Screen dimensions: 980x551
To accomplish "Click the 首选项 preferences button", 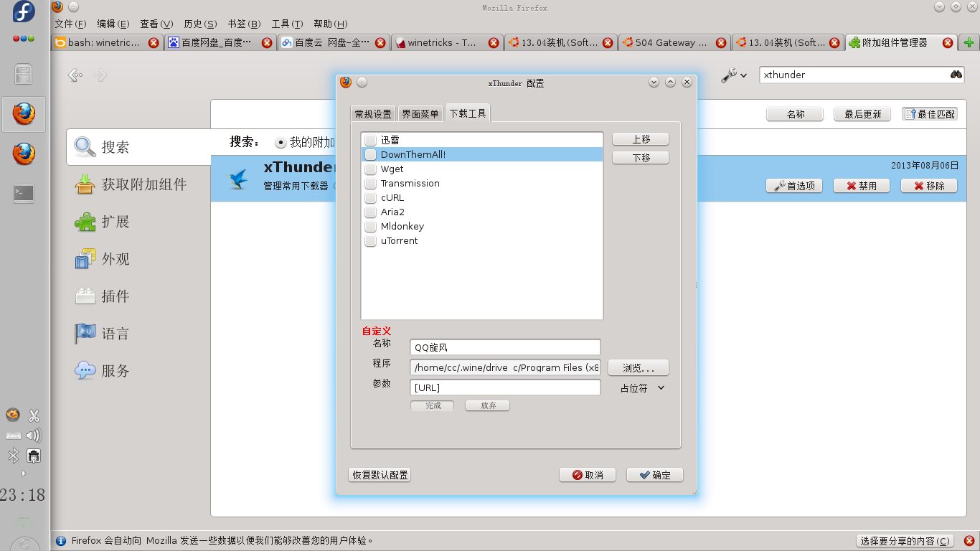I will [794, 186].
